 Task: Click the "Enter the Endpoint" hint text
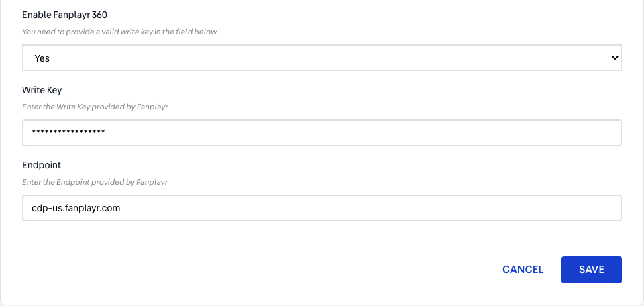(x=56, y=182)
